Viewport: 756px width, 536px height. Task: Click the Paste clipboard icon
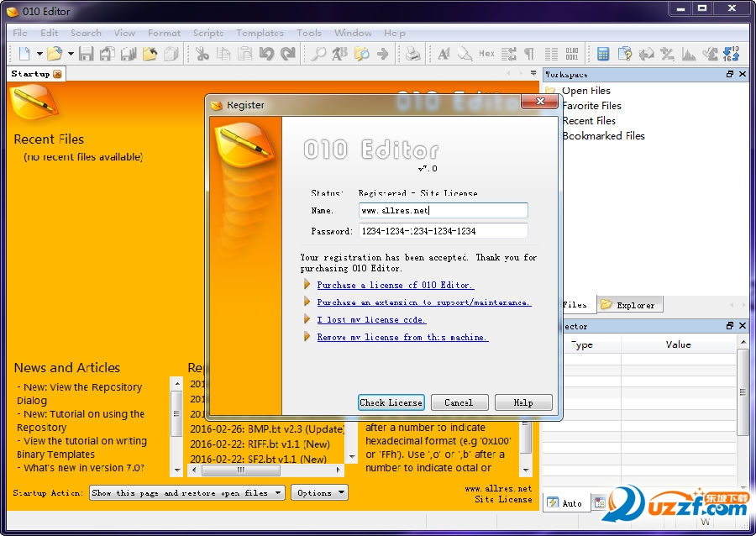click(x=245, y=54)
